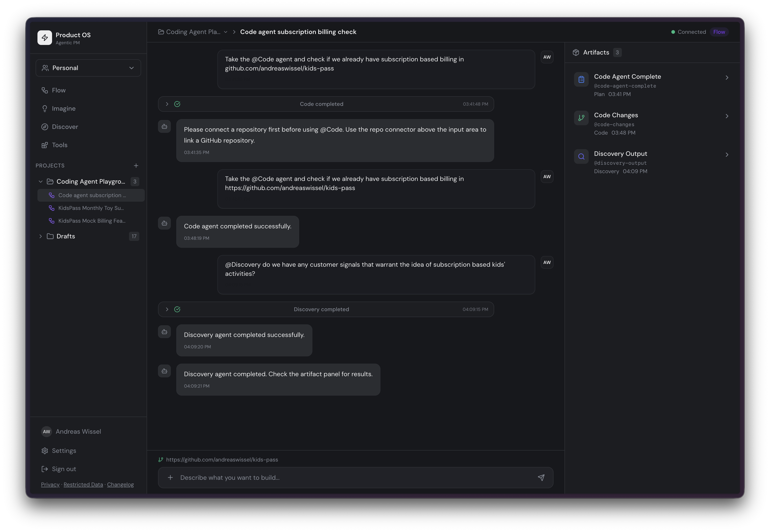Click the Sign out option

coord(63,469)
